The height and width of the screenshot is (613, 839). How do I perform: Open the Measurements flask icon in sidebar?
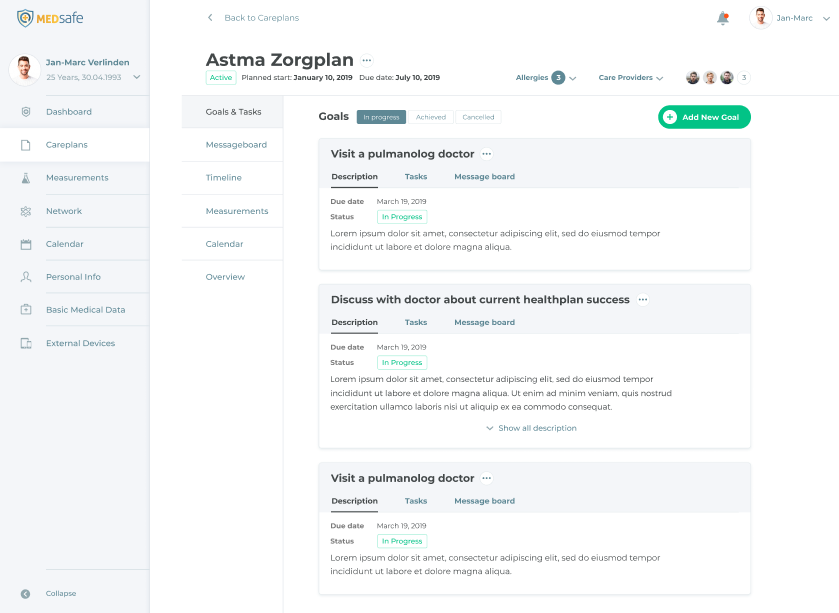tap(26, 178)
